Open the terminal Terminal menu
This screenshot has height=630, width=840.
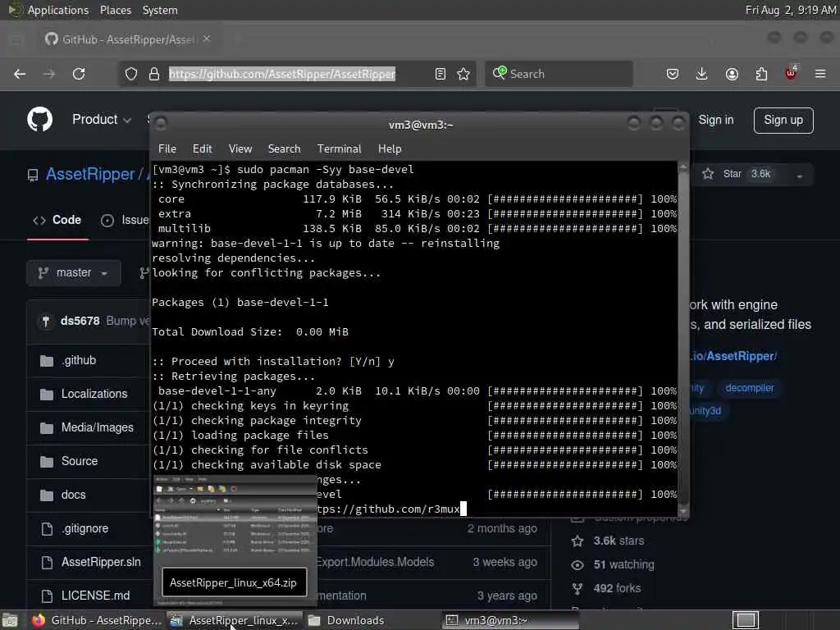(x=339, y=149)
